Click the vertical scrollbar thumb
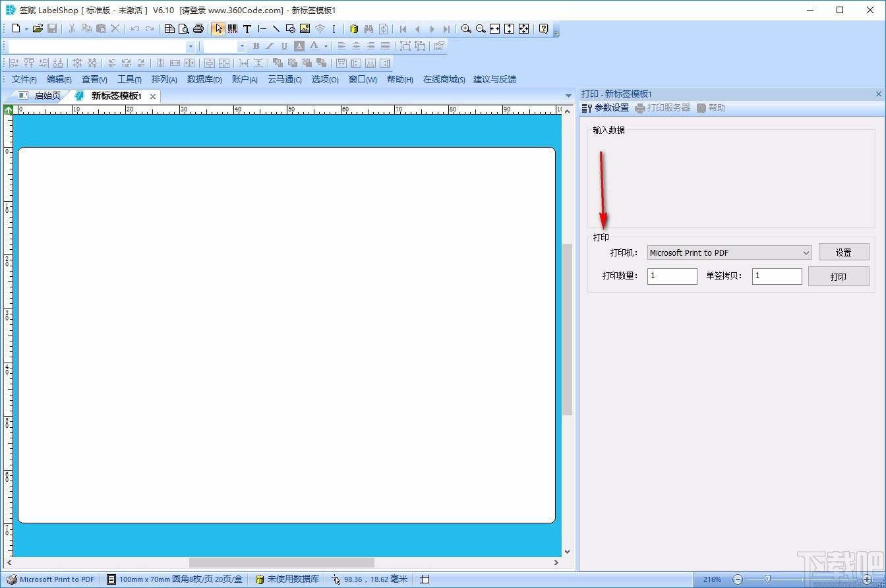 [567, 329]
